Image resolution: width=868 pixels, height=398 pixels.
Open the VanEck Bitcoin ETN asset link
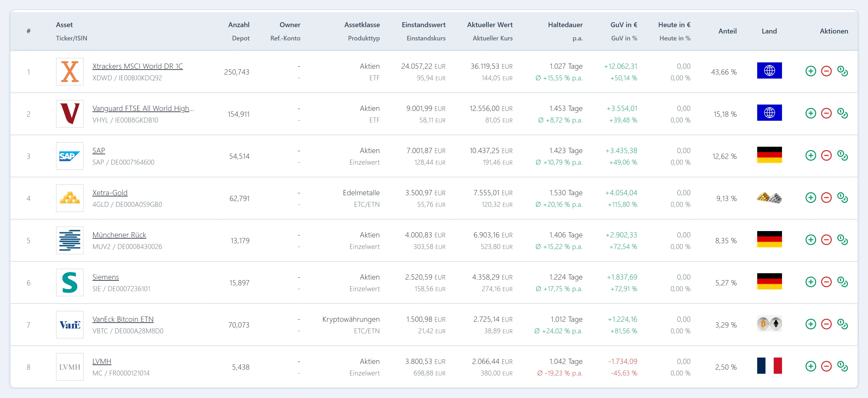click(x=123, y=319)
